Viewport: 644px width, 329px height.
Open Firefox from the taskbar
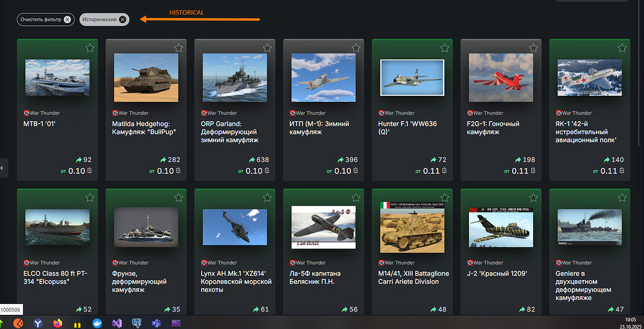57,323
